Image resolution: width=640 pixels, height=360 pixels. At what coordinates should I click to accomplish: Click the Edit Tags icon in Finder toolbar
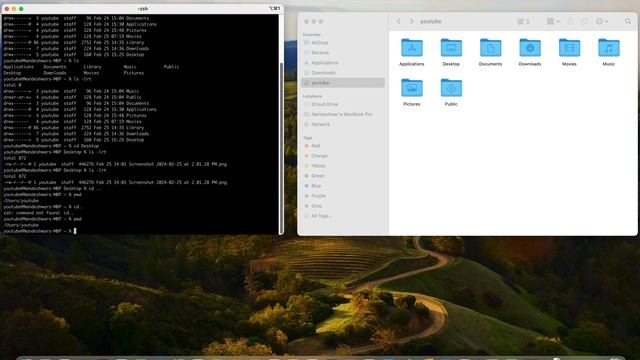click(x=584, y=21)
